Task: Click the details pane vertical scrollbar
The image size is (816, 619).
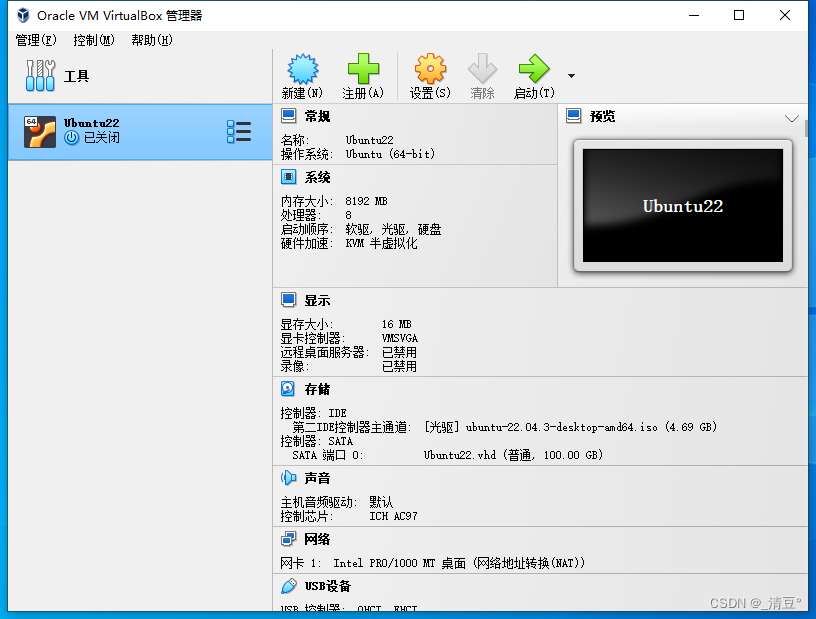Action: [x=807, y=129]
